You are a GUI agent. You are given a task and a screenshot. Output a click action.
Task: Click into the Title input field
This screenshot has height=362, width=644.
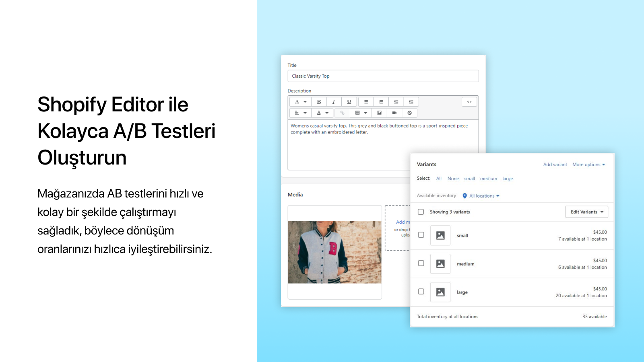point(383,76)
